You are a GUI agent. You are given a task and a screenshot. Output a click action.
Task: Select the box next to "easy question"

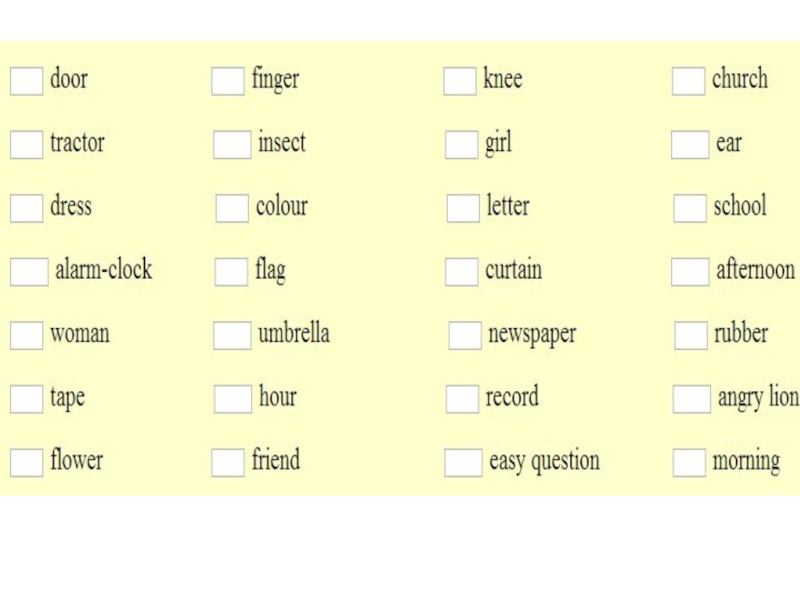(463, 463)
